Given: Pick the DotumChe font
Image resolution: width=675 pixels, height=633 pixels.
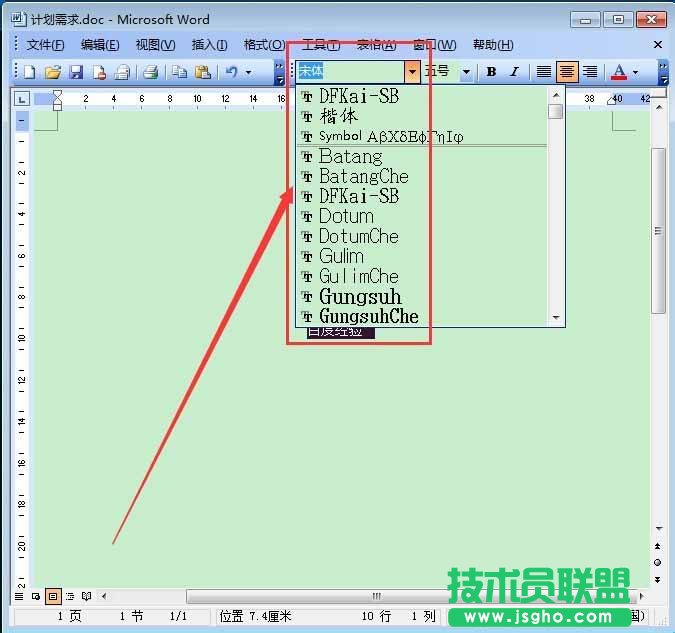Looking at the screenshot, I should point(422,236).
